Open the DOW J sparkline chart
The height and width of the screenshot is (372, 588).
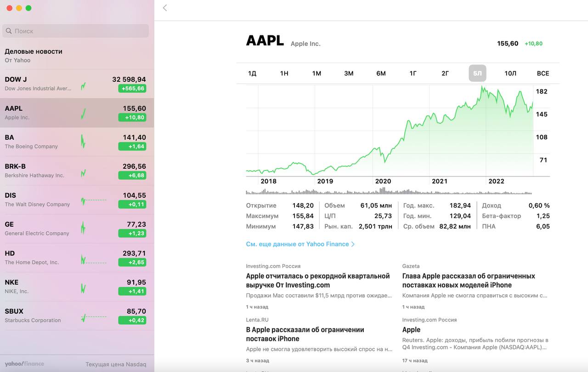83,86
